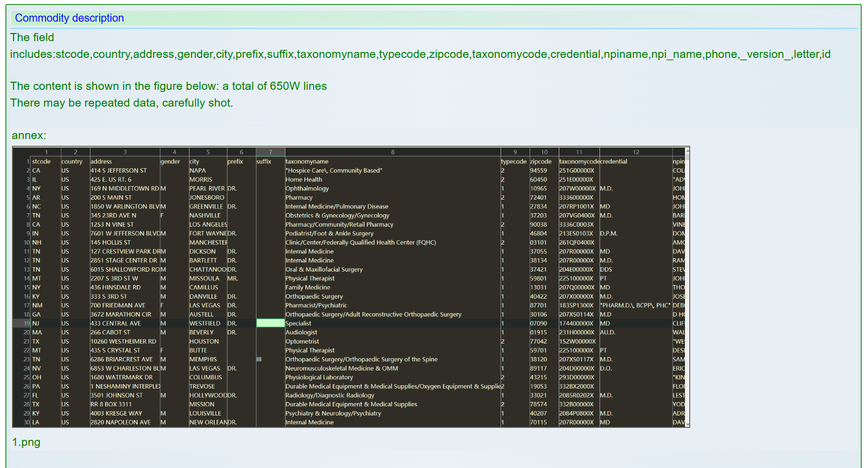868x468 pixels.
Task: Click the annex label above the image
Action: click(x=29, y=135)
